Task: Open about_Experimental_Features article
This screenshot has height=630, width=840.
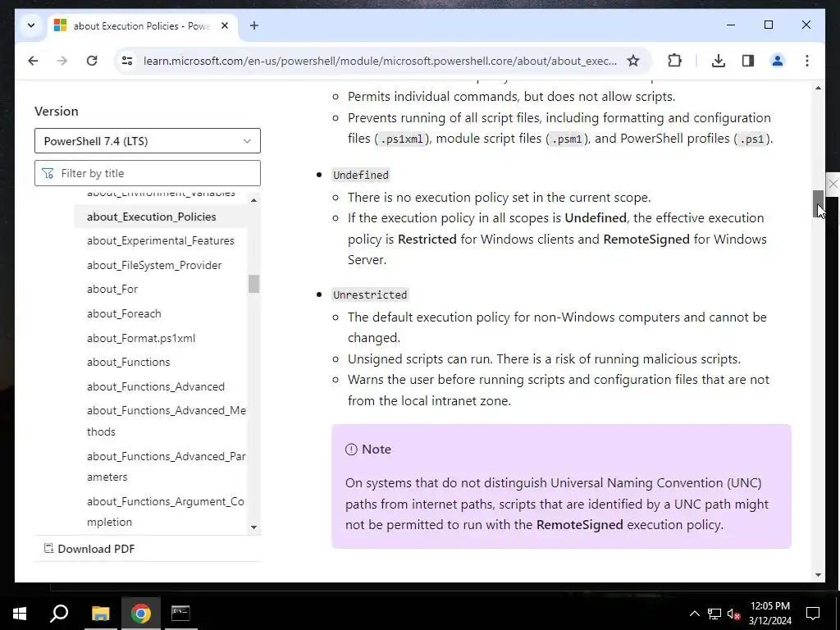Action: coord(160,240)
